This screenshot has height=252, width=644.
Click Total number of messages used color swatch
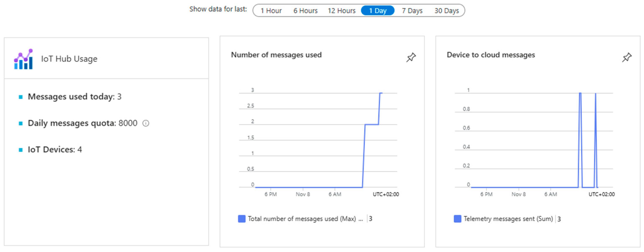[242, 219]
